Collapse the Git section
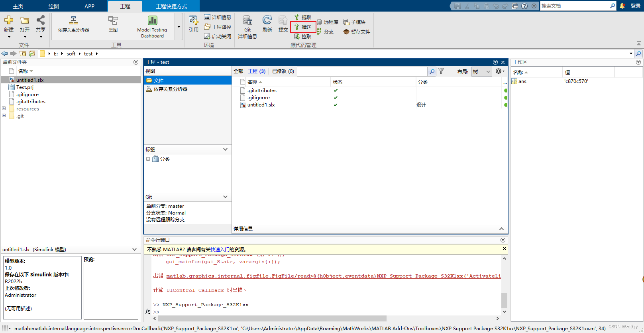The height and width of the screenshot is (333, 644). pos(225,197)
